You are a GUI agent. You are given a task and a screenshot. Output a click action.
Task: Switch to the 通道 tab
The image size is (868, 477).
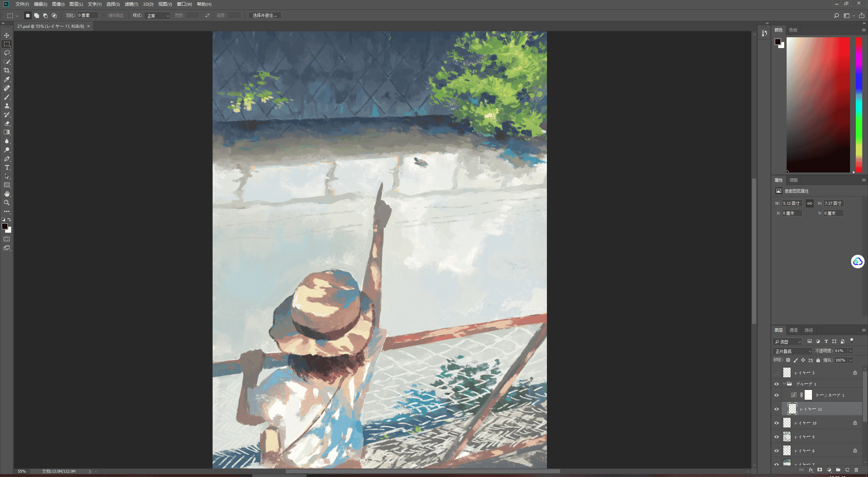pyautogui.click(x=793, y=330)
